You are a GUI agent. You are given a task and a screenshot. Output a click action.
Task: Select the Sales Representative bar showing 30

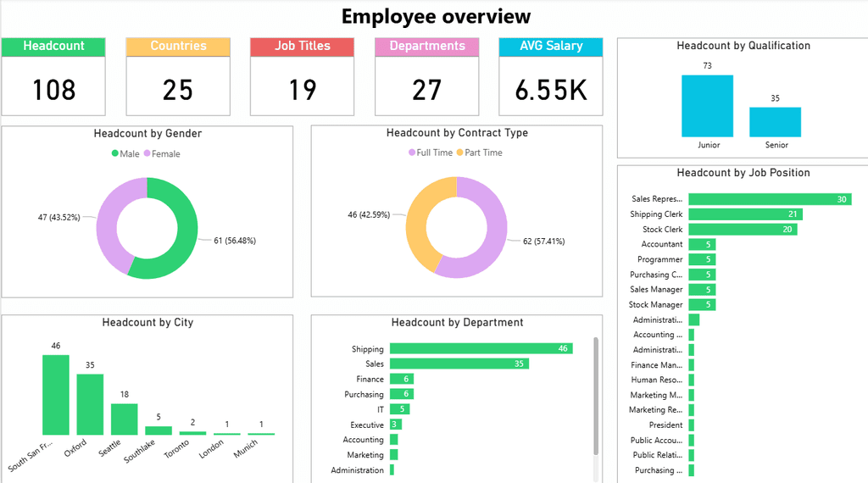pyautogui.click(x=769, y=199)
